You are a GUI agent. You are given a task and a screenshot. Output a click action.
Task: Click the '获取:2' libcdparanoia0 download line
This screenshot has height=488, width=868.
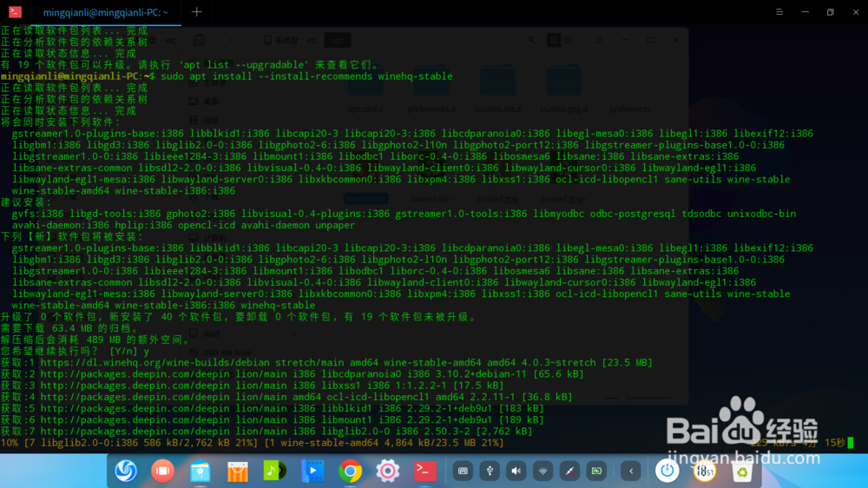click(x=293, y=374)
